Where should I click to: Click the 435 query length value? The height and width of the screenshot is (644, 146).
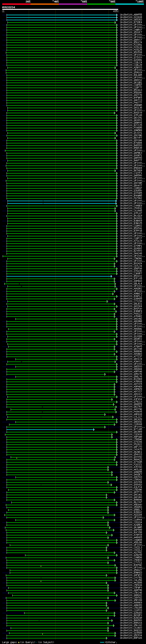[x=115, y=11]
